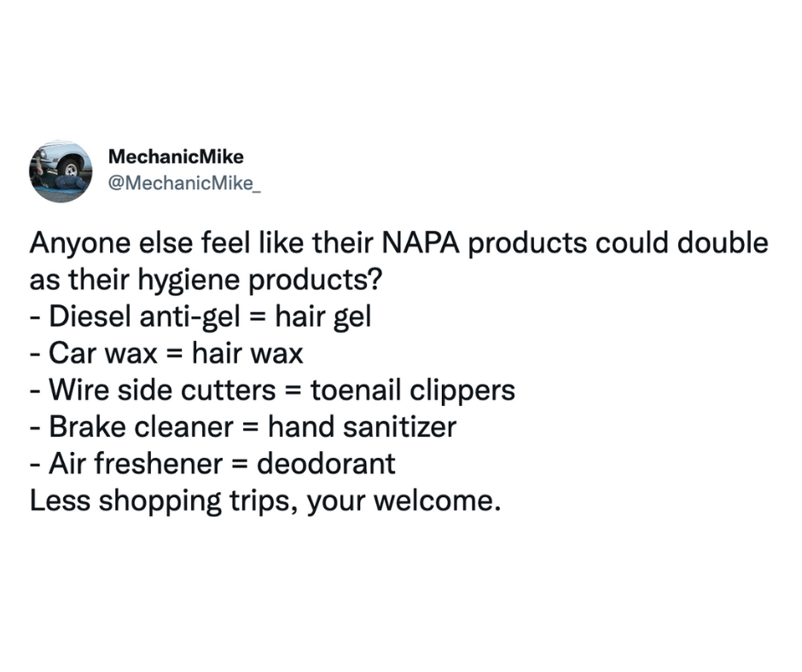
Task: Click the first line starting 'Anyone else feel'
Action: tap(398, 243)
